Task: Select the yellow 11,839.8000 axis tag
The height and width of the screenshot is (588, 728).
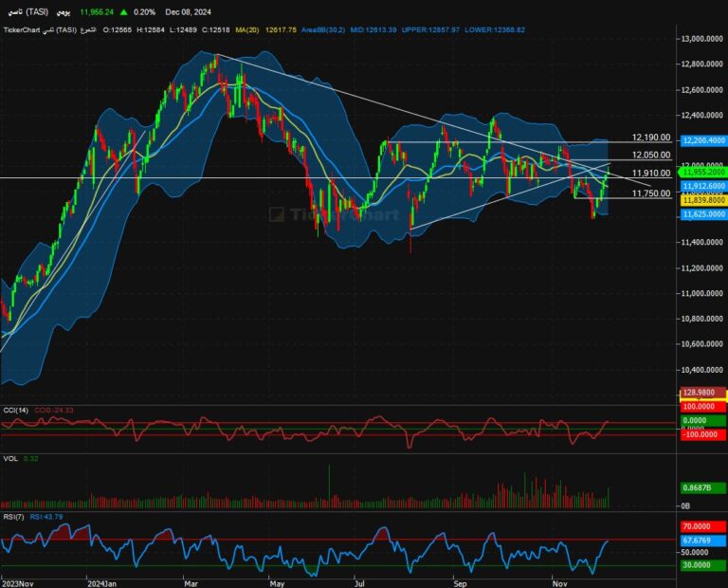Action: [x=703, y=200]
